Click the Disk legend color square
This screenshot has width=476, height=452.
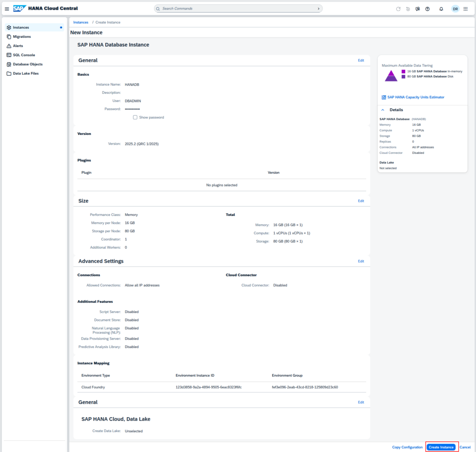(403, 77)
